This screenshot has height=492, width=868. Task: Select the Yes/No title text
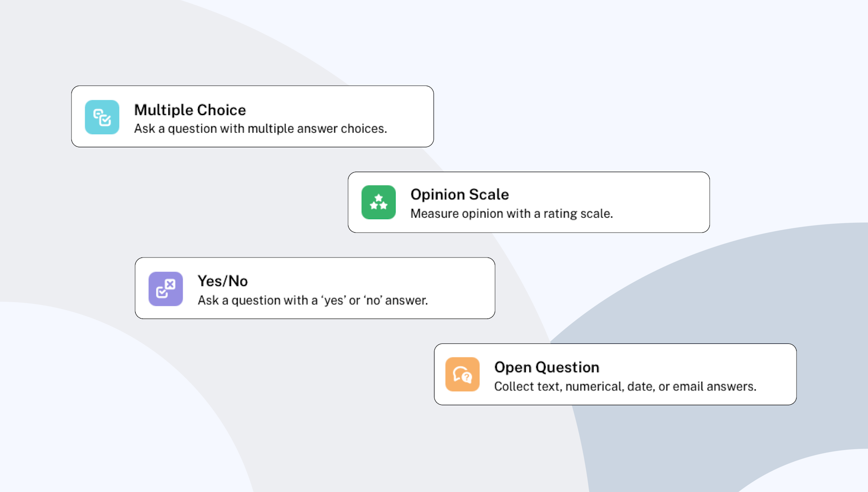[222, 281]
